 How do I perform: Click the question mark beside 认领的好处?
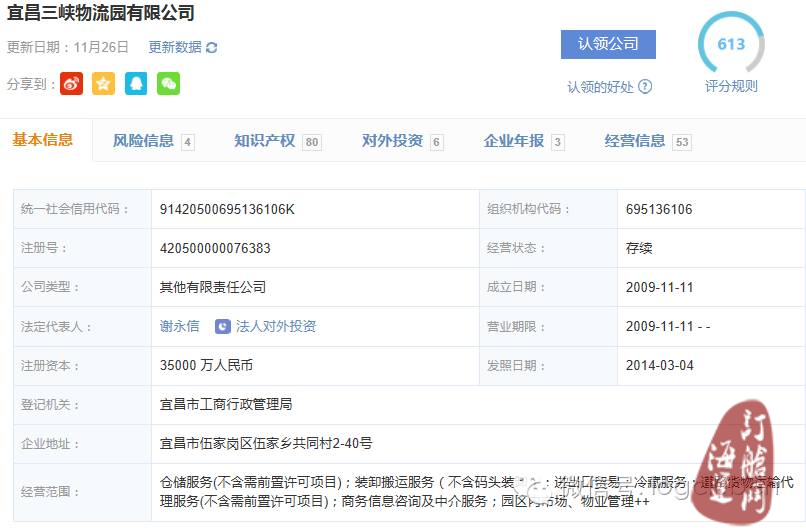[645, 86]
